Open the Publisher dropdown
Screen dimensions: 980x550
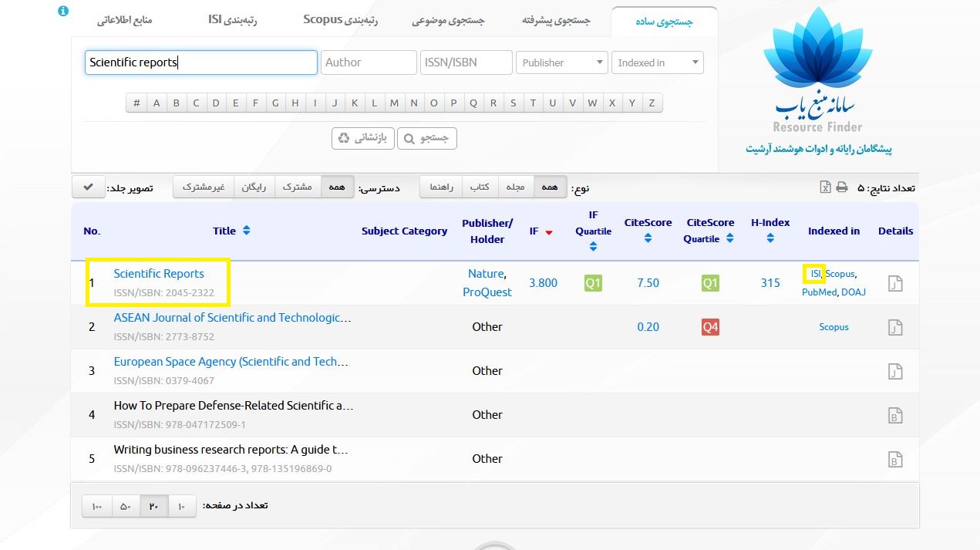(x=562, y=62)
